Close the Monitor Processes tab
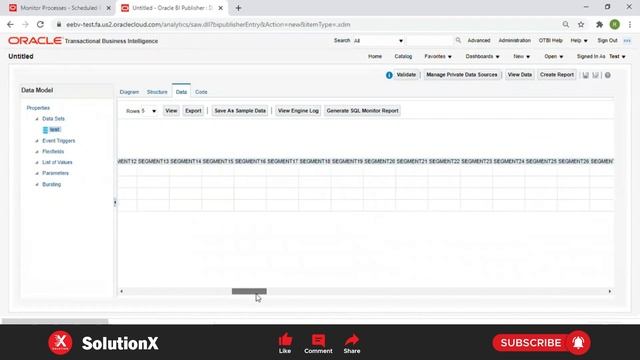 [x=109, y=8]
